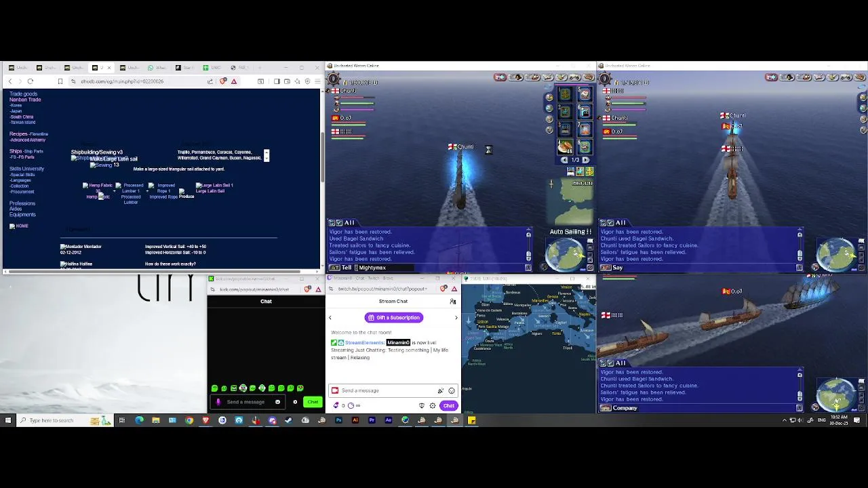Switch to the FAE browser tab
The width and height of the screenshot is (868, 488).
241,68
